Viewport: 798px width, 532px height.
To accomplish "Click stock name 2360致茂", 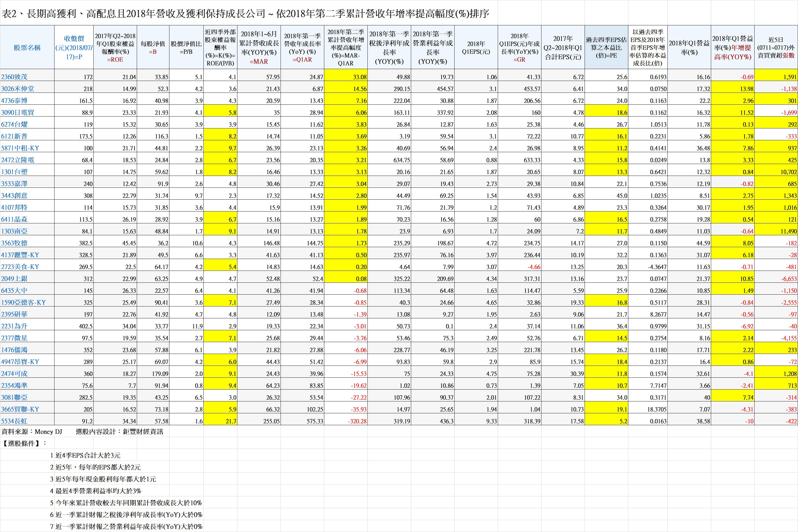I will pyautogui.click(x=14, y=77).
